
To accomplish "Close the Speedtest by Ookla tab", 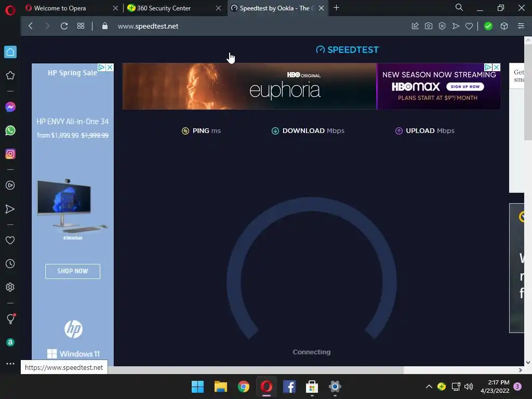I will point(321,8).
